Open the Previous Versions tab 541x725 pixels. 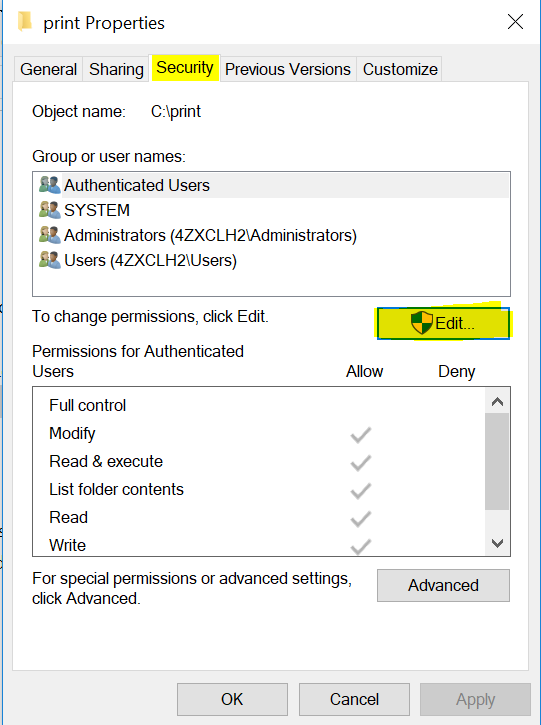click(x=288, y=69)
